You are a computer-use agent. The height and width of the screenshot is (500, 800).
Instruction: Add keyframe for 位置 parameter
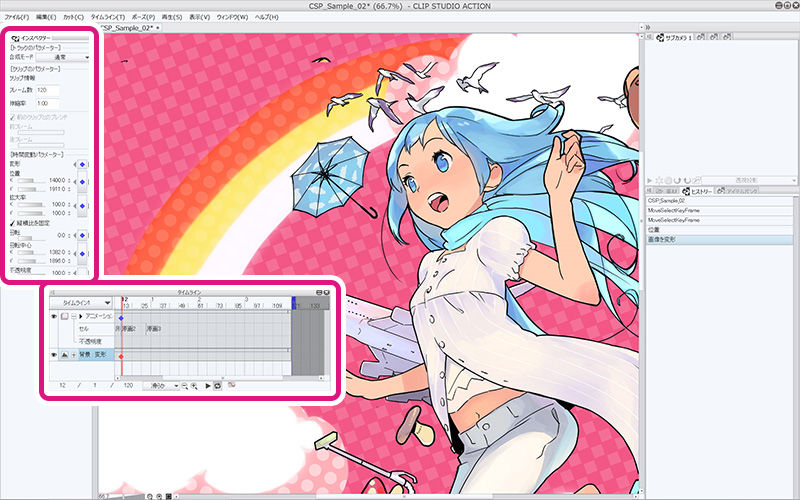point(82,183)
